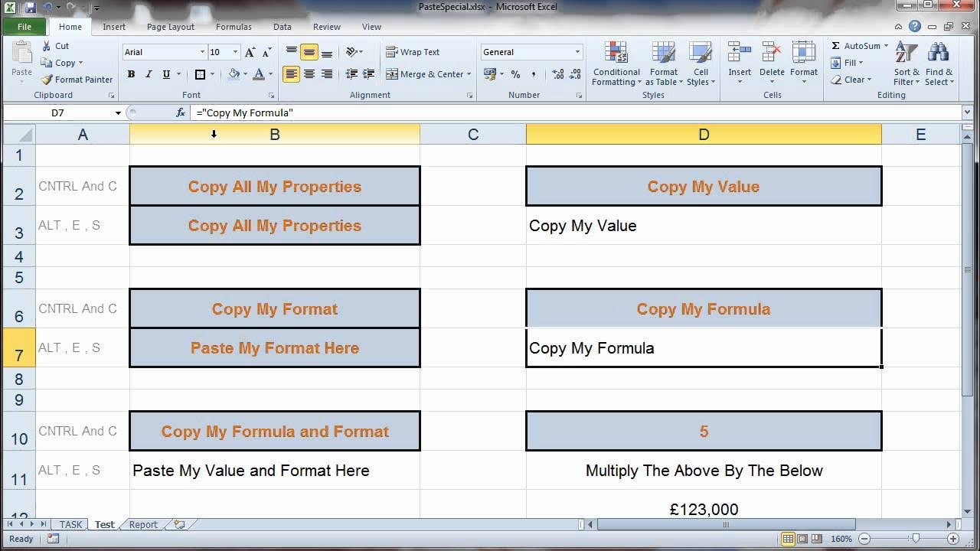Screen dimensions: 980x551
Task: Apply bold formatting to selection
Action: pyautogui.click(x=132, y=73)
